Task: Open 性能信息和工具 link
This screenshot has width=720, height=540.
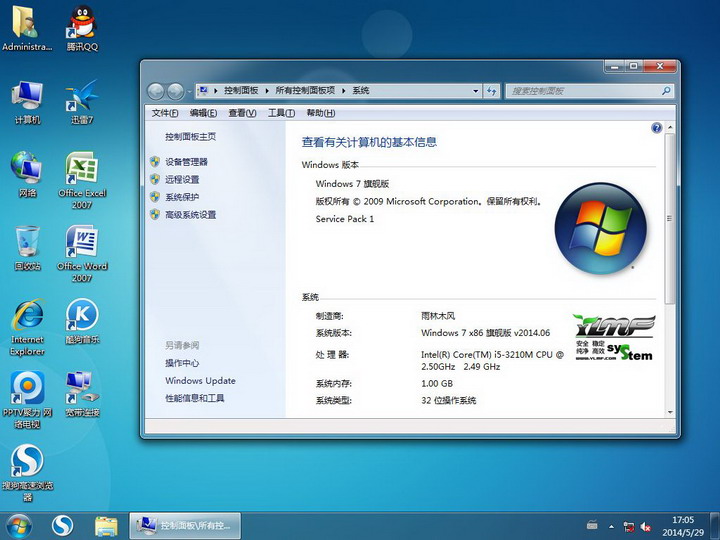Action: point(195,398)
